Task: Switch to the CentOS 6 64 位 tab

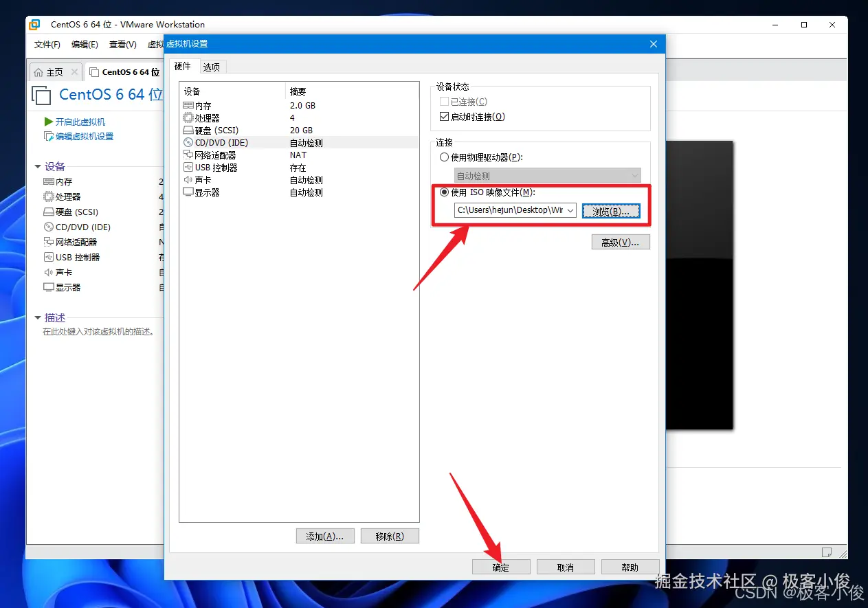Action: 124,72
